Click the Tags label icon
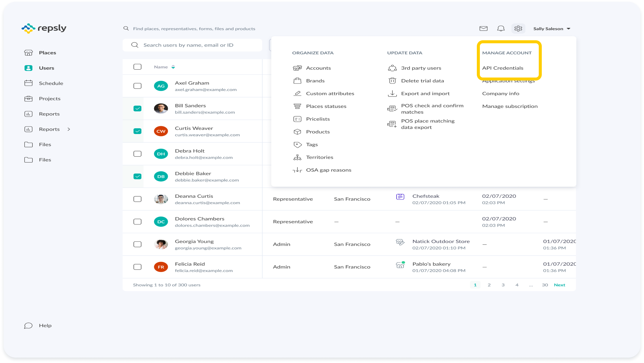This screenshot has width=644, height=363. [297, 145]
